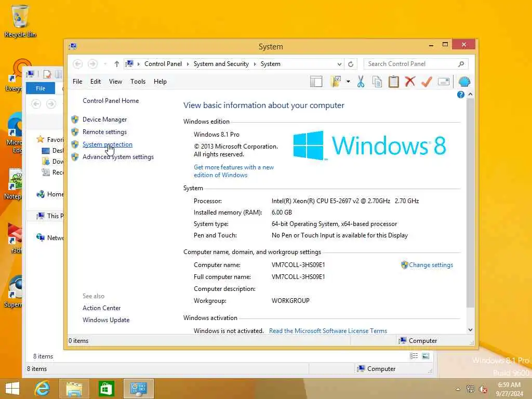Open Remote settings link

click(x=104, y=132)
